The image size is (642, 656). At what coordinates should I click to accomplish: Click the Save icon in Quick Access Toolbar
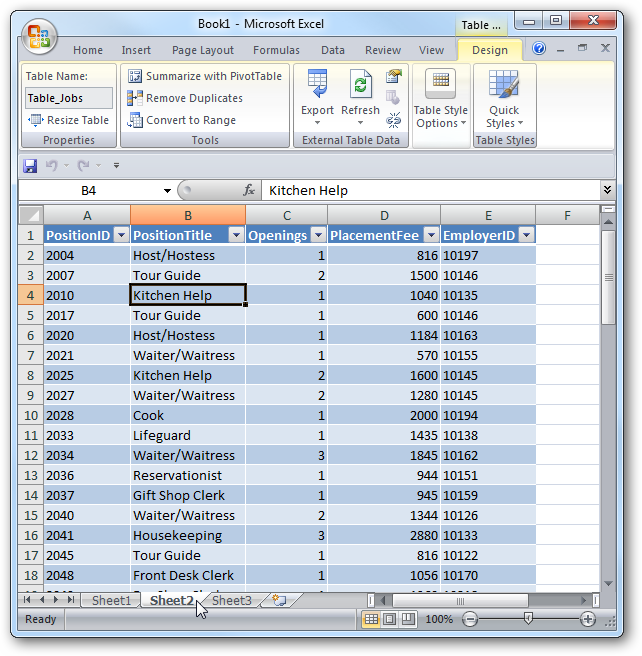[30, 166]
